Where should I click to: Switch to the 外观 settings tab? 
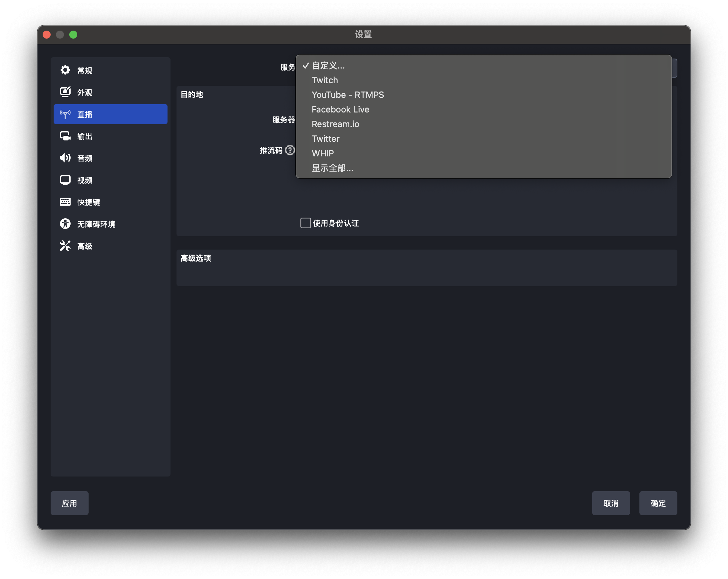(111, 92)
